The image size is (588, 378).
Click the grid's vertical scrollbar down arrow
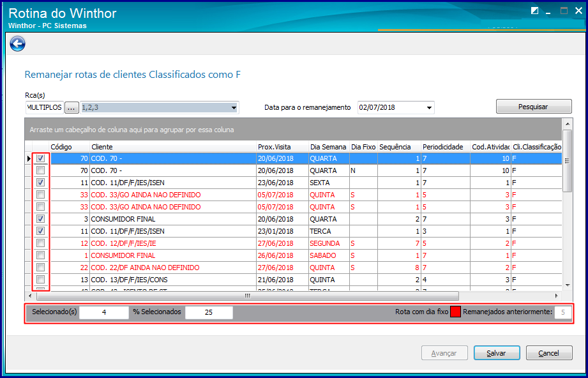coord(568,285)
